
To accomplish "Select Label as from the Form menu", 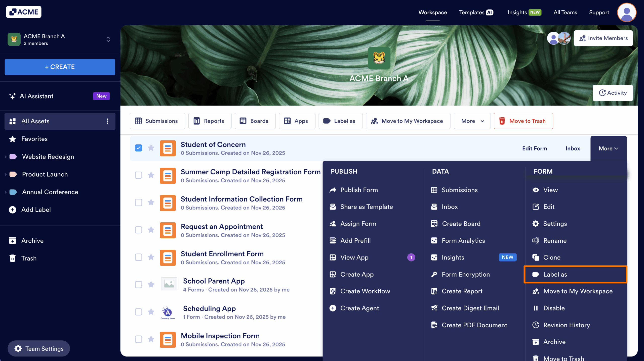I will (x=555, y=274).
